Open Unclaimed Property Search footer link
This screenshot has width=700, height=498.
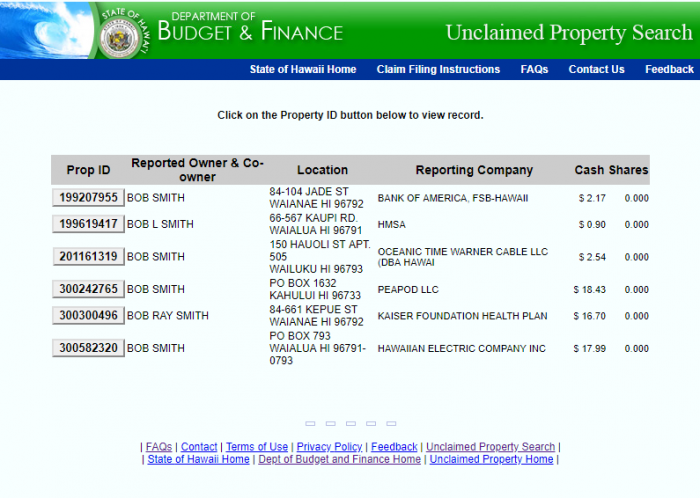tap(490, 447)
